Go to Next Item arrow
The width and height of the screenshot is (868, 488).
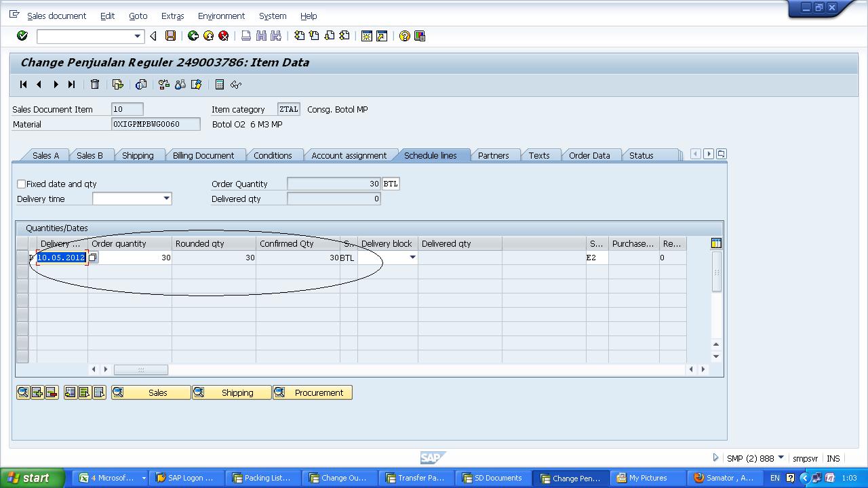(56, 85)
